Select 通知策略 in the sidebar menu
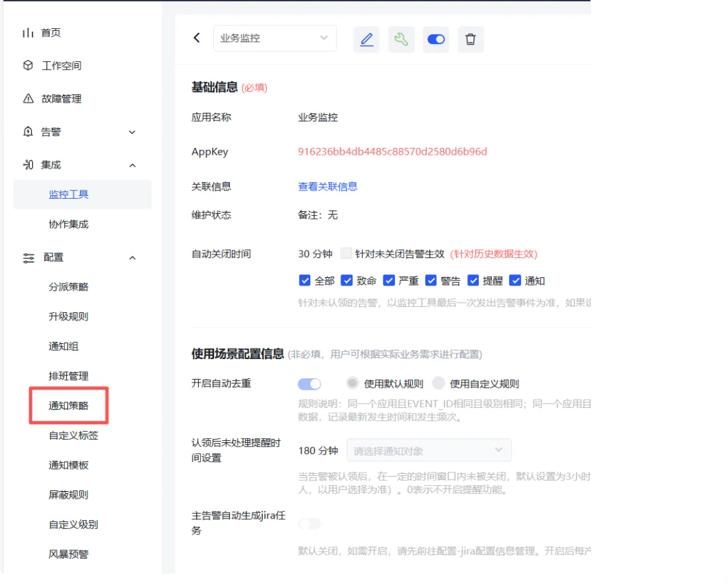This screenshot has width=728, height=584. (x=69, y=406)
